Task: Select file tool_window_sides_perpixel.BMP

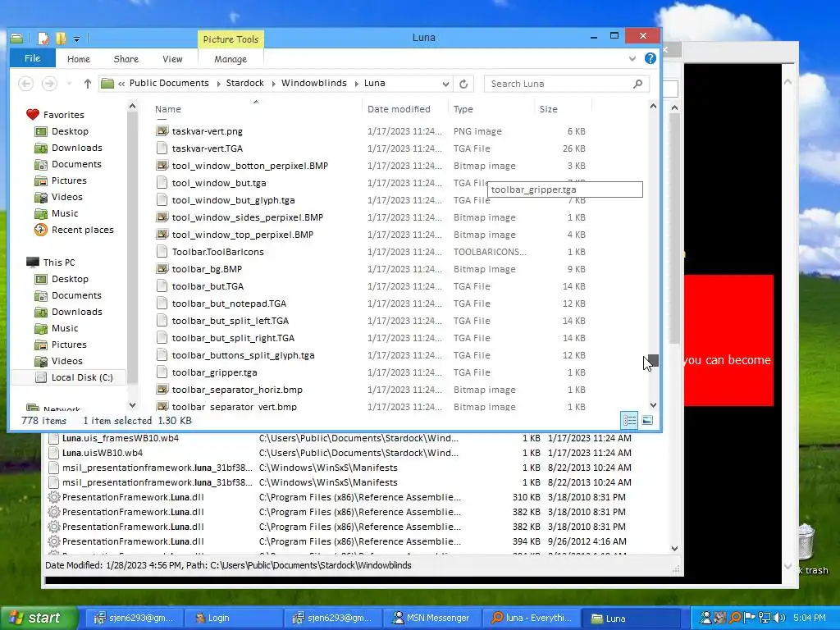Action: pyautogui.click(x=248, y=217)
